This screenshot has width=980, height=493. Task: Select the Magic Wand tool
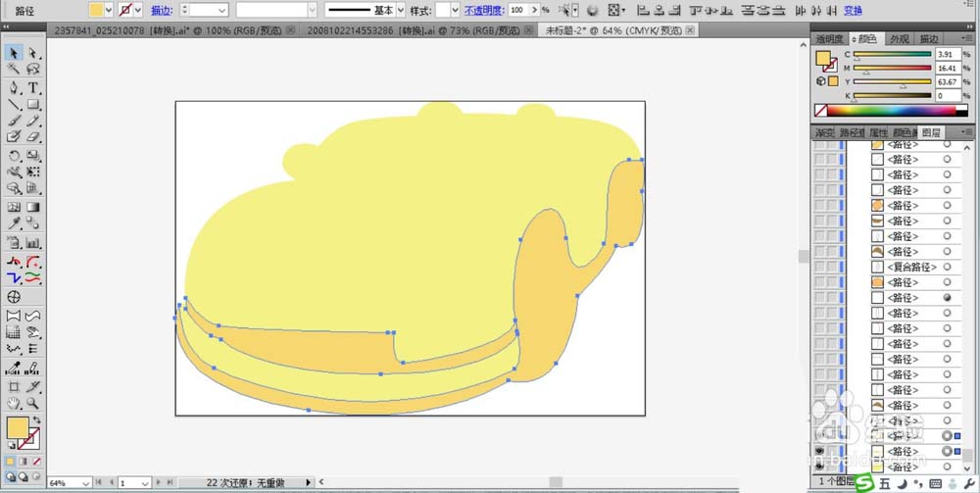coord(14,68)
